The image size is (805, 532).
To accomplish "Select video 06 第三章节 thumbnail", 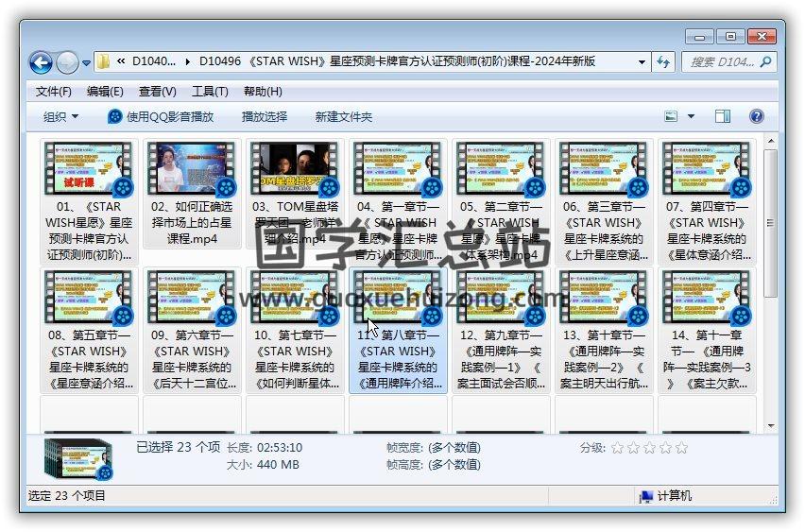I will (604, 168).
